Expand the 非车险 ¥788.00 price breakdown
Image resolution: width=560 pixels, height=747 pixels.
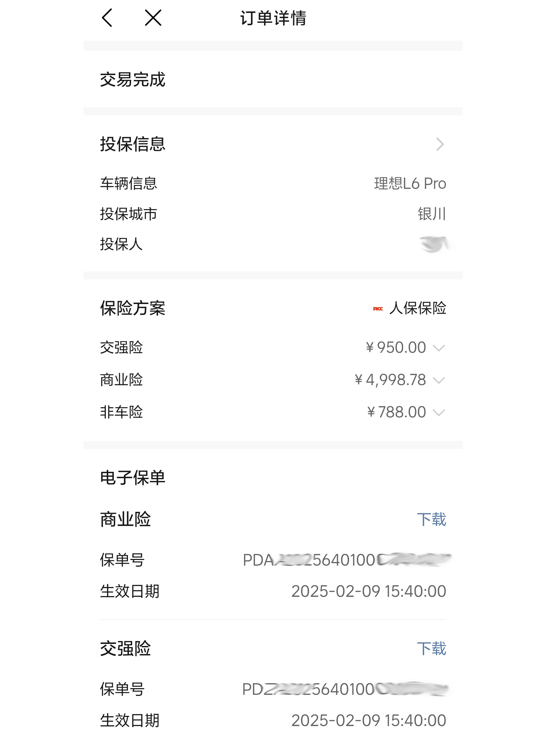click(x=438, y=412)
